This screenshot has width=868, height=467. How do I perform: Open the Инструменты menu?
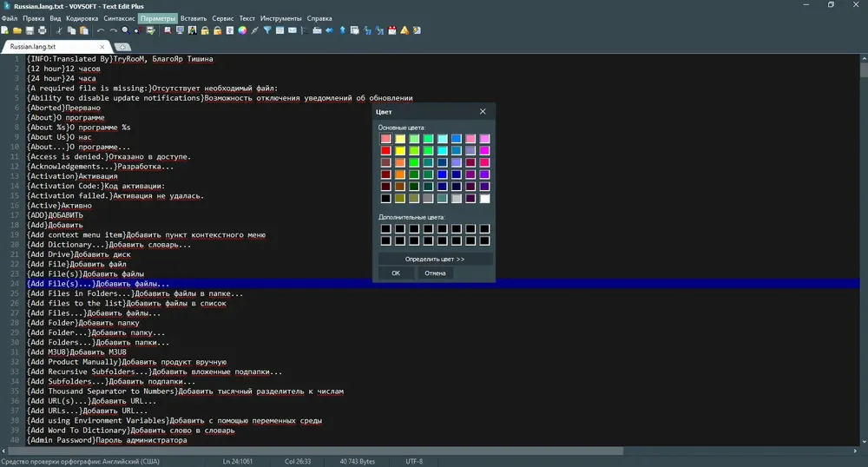(x=280, y=18)
